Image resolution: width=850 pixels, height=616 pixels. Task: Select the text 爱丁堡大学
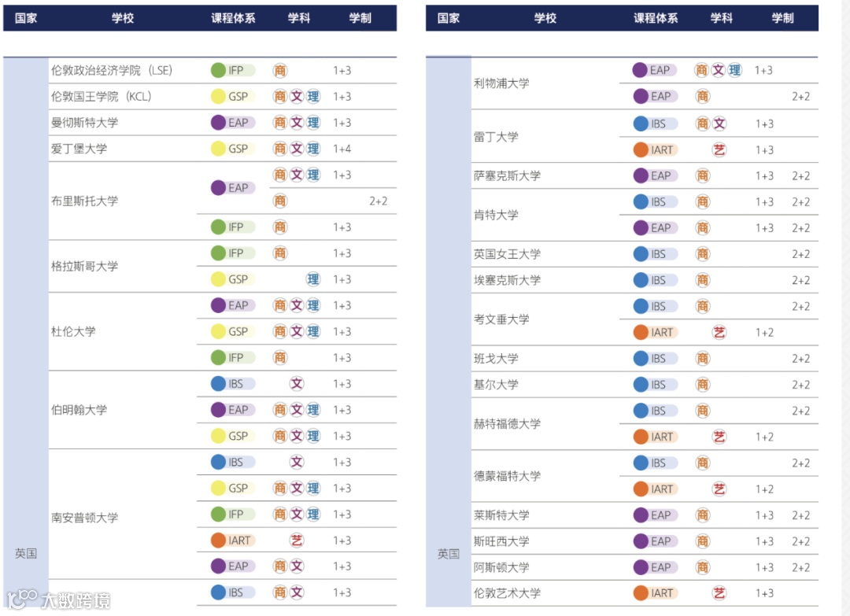pyautogui.click(x=79, y=149)
